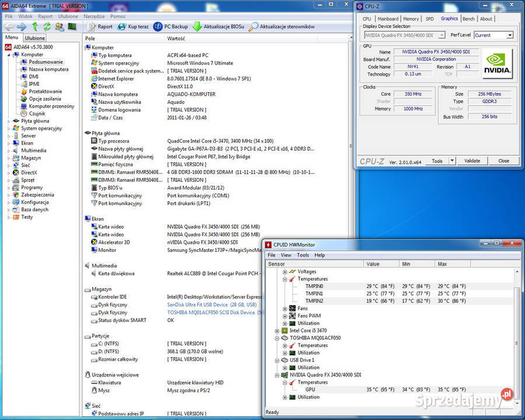Expand the System operacyjny tree node
525x420 pixels.
tap(9, 128)
